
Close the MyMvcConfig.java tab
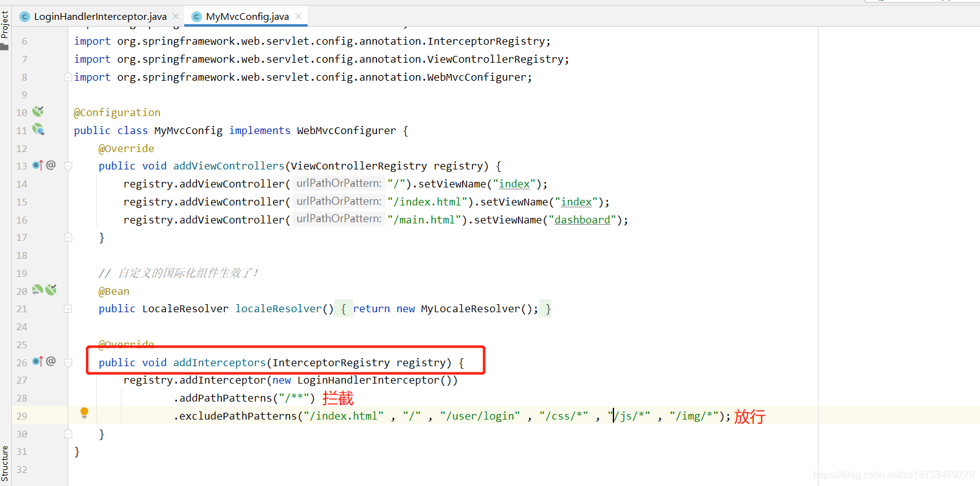[298, 16]
